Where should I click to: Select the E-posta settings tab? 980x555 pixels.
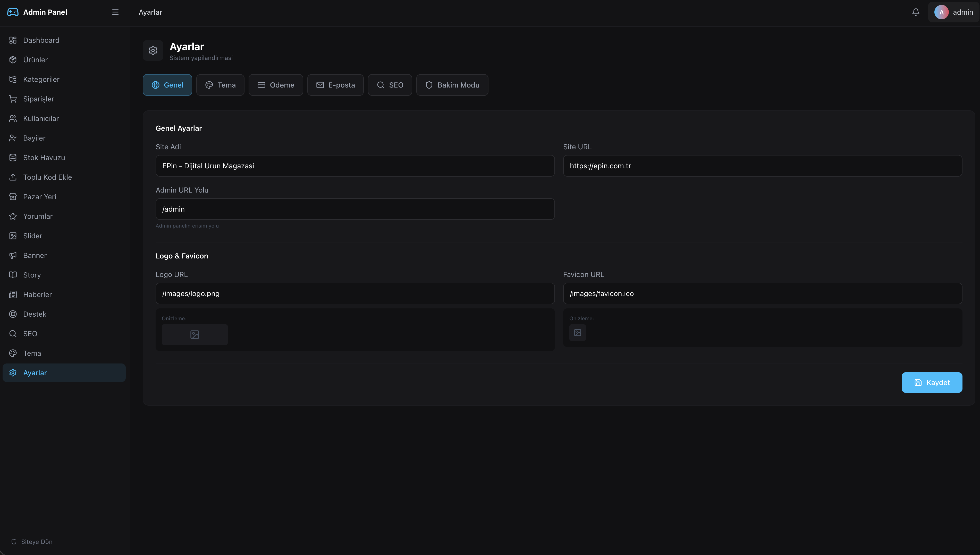point(335,85)
